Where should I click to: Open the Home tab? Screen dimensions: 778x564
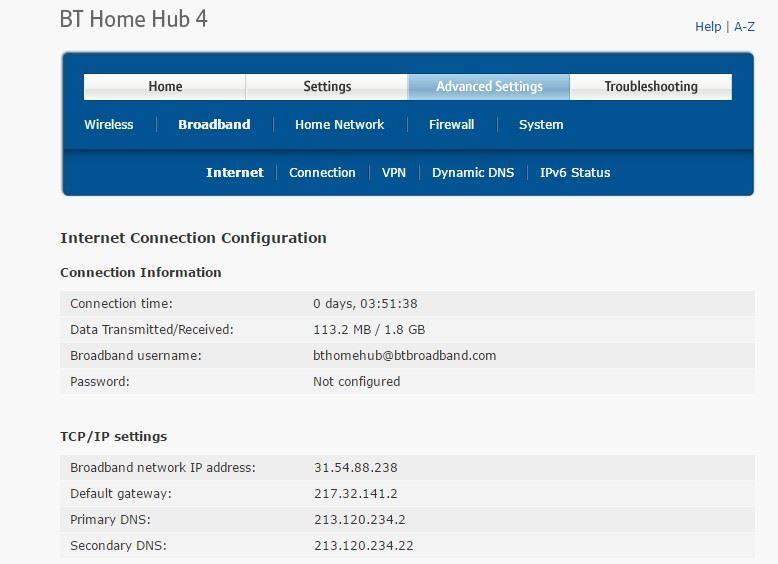[x=165, y=87]
